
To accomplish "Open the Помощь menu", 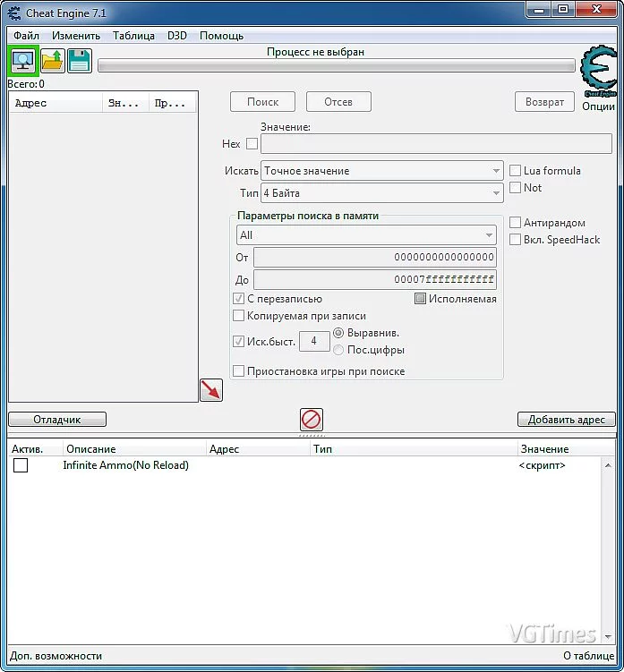I will (x=221, y=36).
